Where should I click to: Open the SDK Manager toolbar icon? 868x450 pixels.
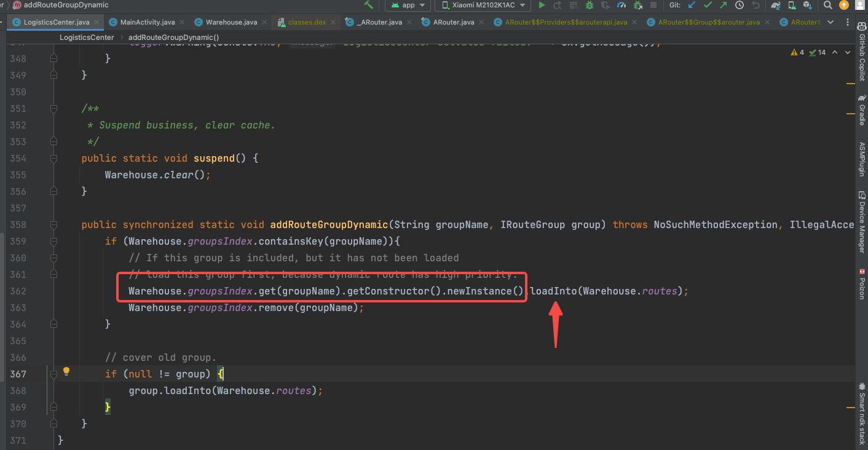pyautogui.click(x=808, y=5)
